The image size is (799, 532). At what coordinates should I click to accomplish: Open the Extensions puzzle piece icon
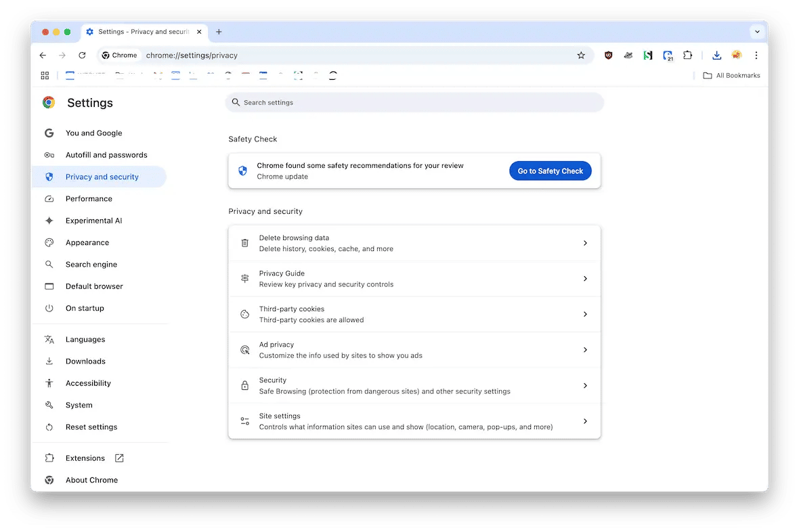(x=688, y=56)
